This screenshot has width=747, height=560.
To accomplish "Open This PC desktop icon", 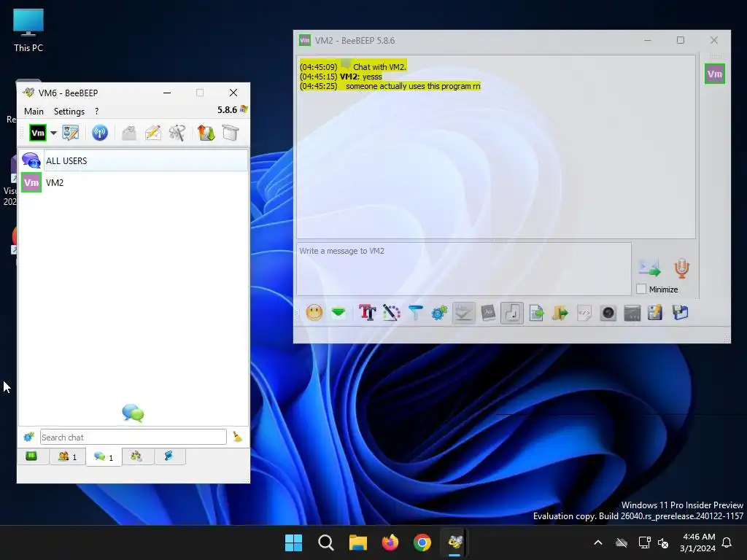I will [28, 31].
